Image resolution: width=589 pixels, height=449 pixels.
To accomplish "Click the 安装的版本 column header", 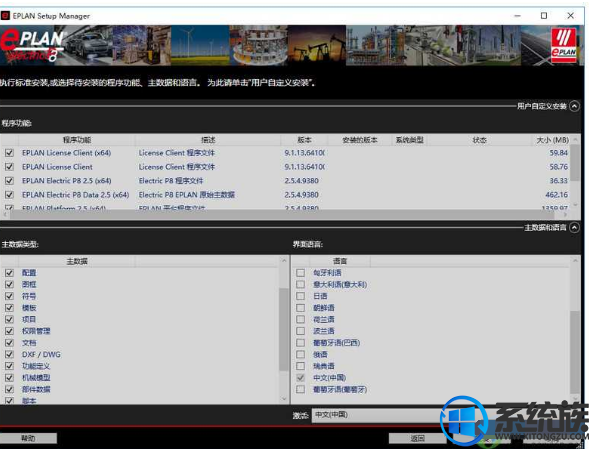I will (359, 140).
